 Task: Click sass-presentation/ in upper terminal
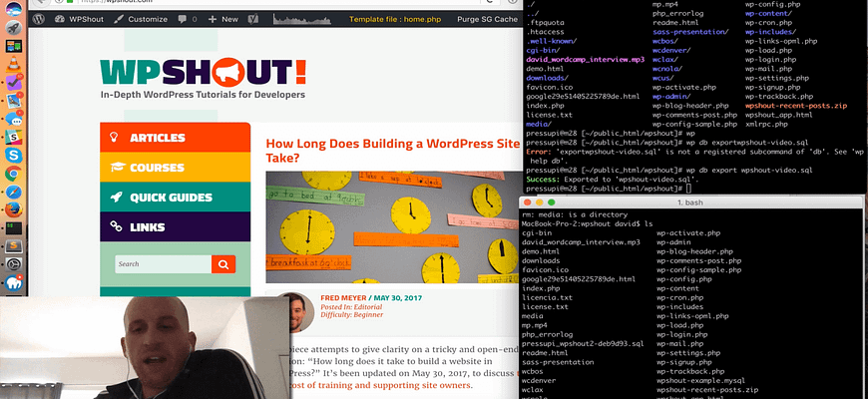tap(690, 32)
